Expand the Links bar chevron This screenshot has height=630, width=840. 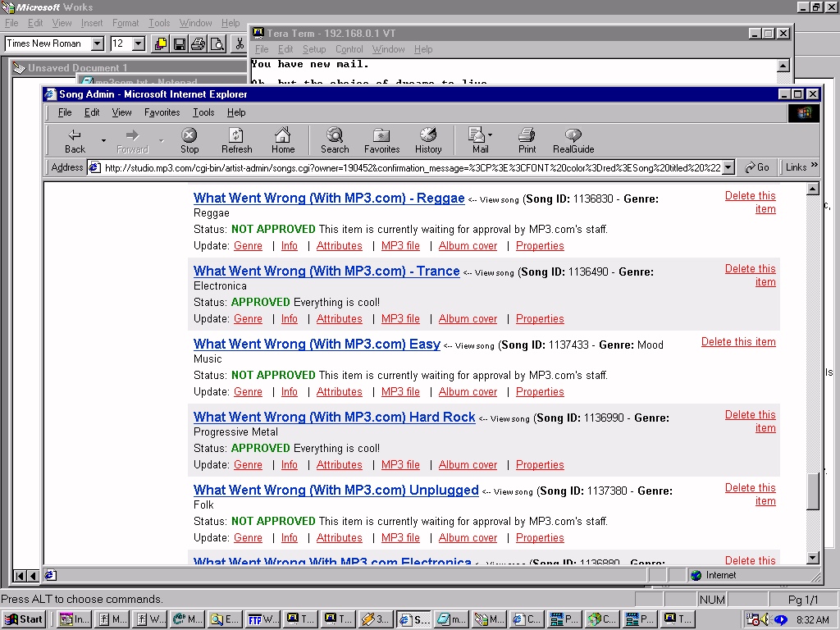[x=815, y=165]
